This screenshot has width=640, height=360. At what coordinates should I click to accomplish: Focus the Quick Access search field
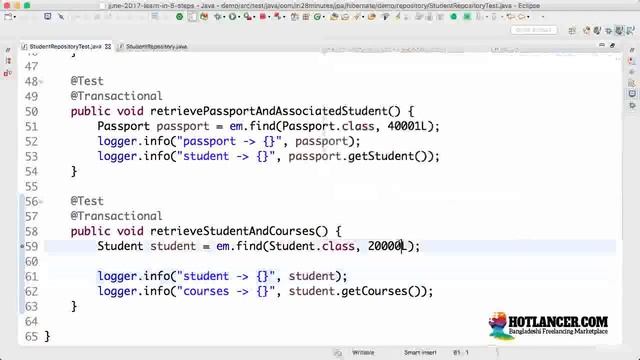pyautogui.click(x=534, y=30)
